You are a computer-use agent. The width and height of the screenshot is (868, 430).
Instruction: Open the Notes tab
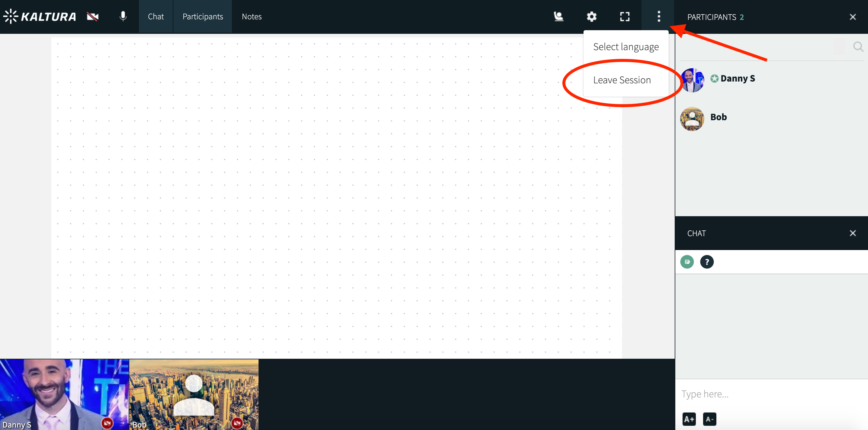[x=251, y=17]
